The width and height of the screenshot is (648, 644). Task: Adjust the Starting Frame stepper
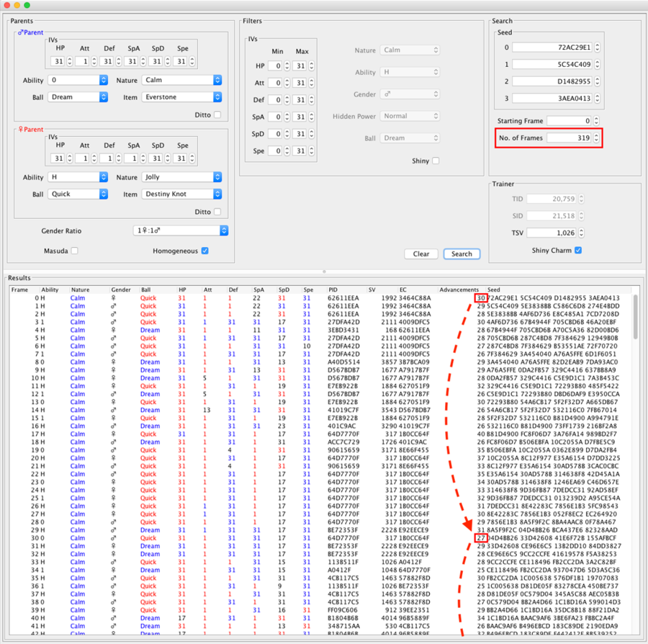[x=596, y=121]
